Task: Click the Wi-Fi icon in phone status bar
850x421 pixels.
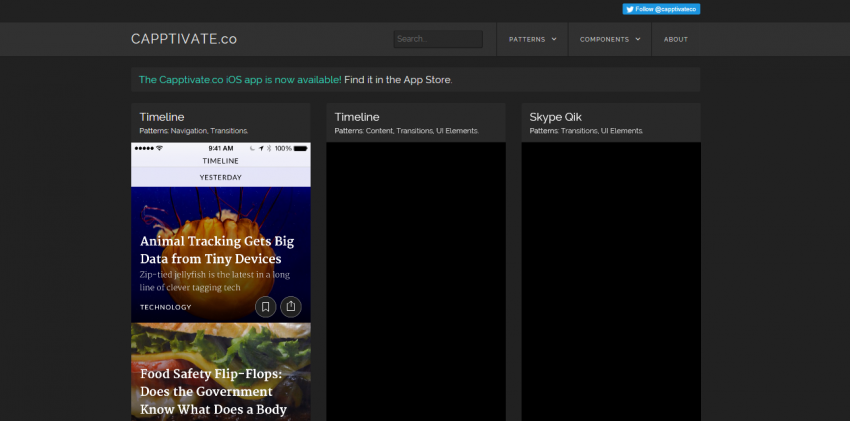Action: click(159, 148)
